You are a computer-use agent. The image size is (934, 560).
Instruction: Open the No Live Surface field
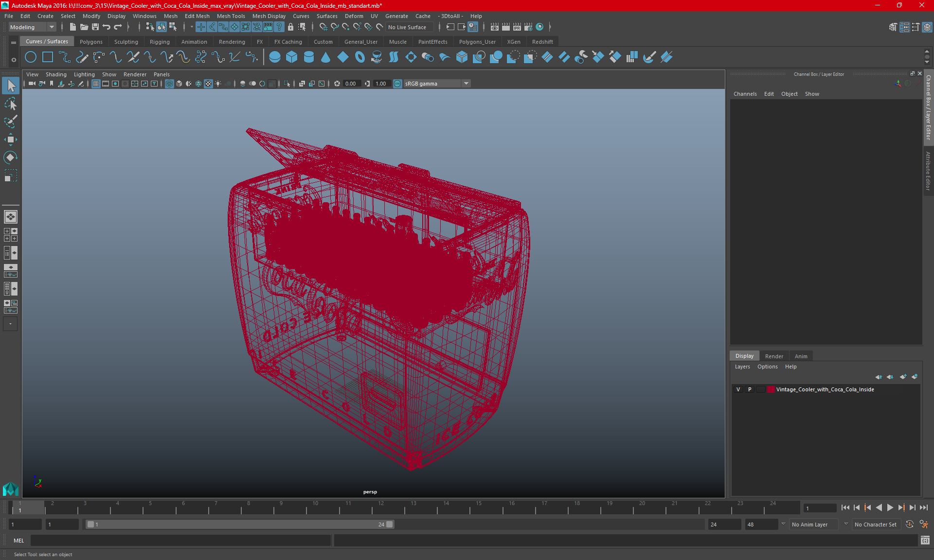410,27
